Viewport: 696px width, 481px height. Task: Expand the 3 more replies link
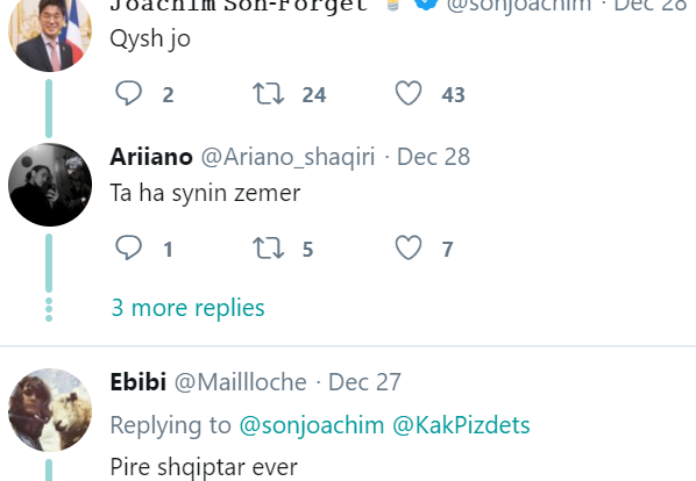(x=188, y=307)
